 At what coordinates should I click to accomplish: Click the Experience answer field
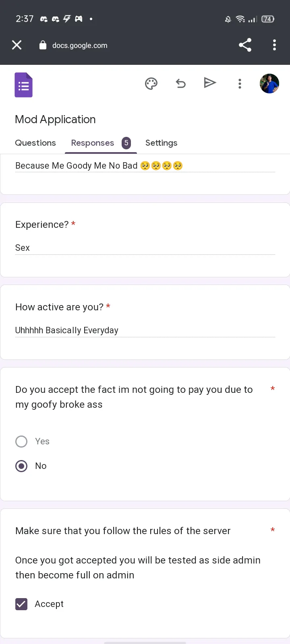tap(145, 248)
